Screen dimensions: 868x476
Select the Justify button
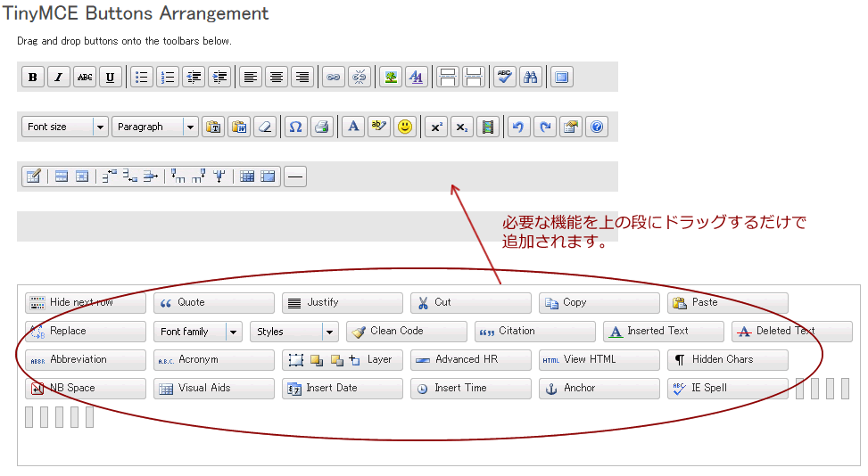[342, 303]
